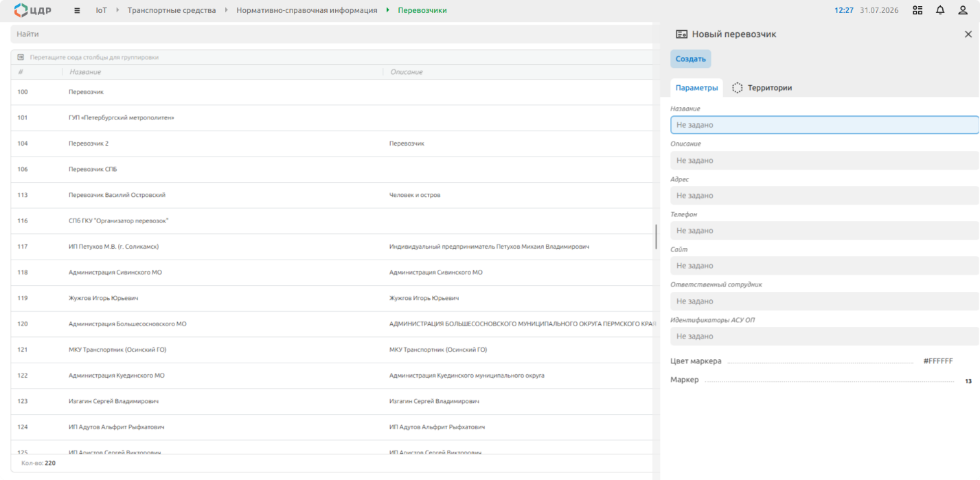Select row Перевозчик number 100
Viewport: 980px width, 480px height.
334,92
